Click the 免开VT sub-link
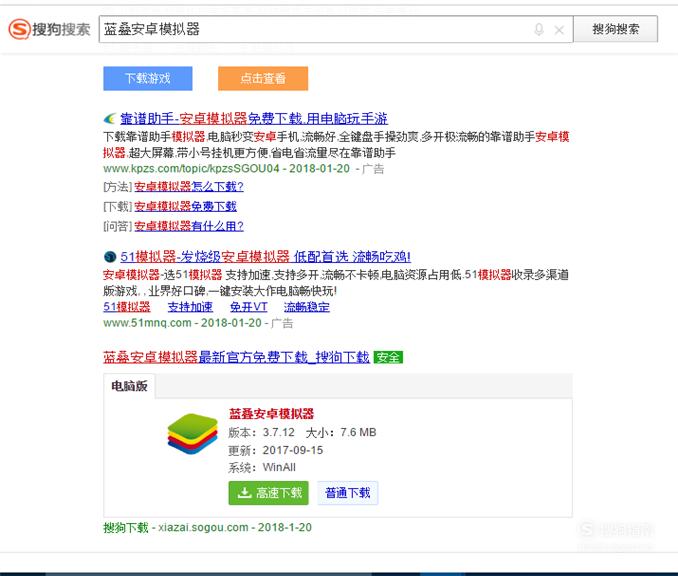This screenshot has width=678, height=576. 249,307
